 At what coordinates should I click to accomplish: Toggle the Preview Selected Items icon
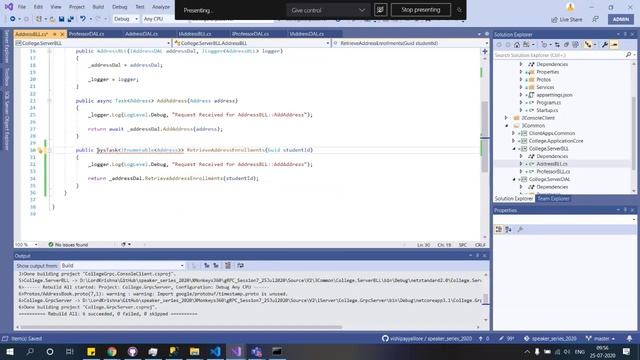(x=614, y=44)
